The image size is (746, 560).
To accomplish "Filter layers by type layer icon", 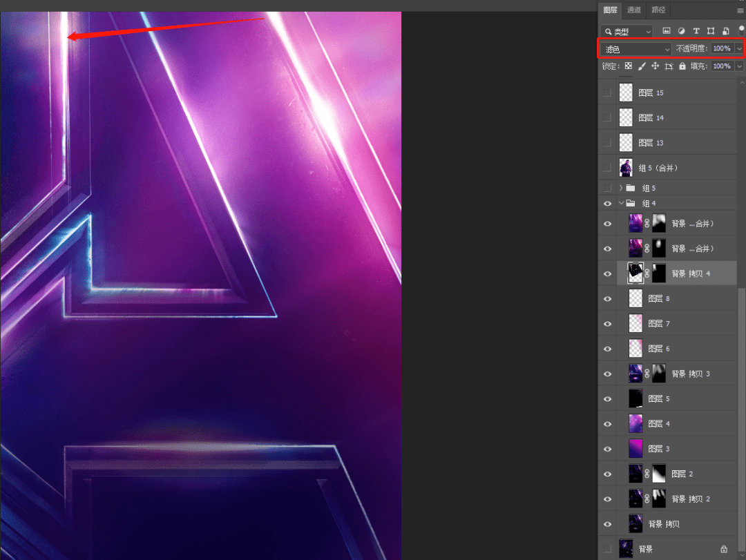I will pyautogui.click(x=696, y=31).
